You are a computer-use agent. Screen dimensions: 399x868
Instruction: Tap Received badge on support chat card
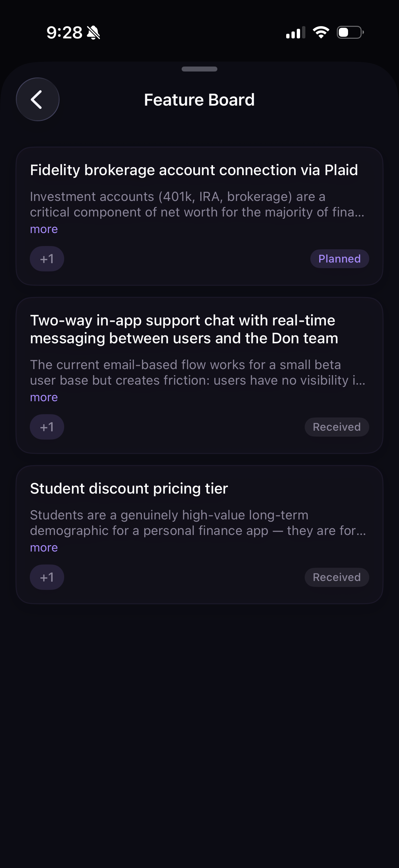(x=336, y=427)
